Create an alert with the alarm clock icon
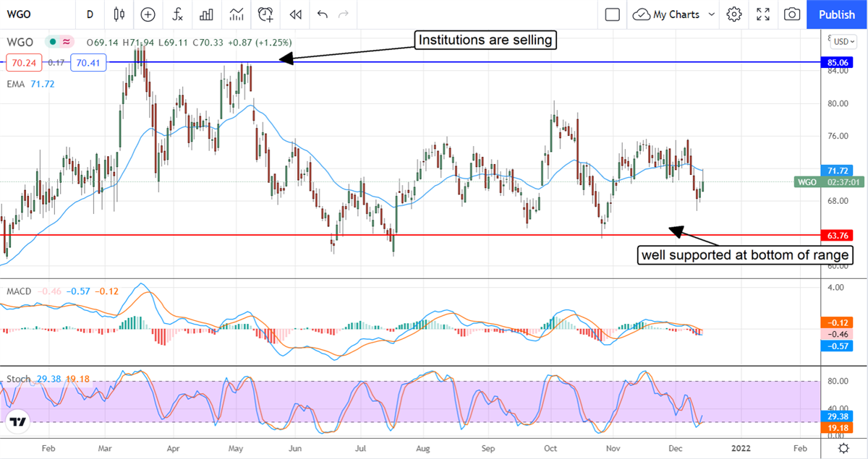Screen dimensions: 868x459 point(266,14)
